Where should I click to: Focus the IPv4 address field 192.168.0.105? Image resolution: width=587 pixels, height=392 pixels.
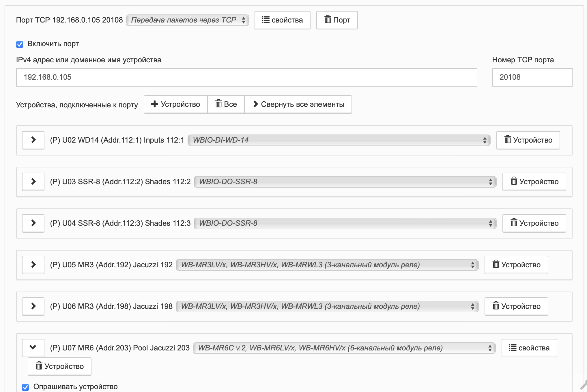tap(246, 77)
